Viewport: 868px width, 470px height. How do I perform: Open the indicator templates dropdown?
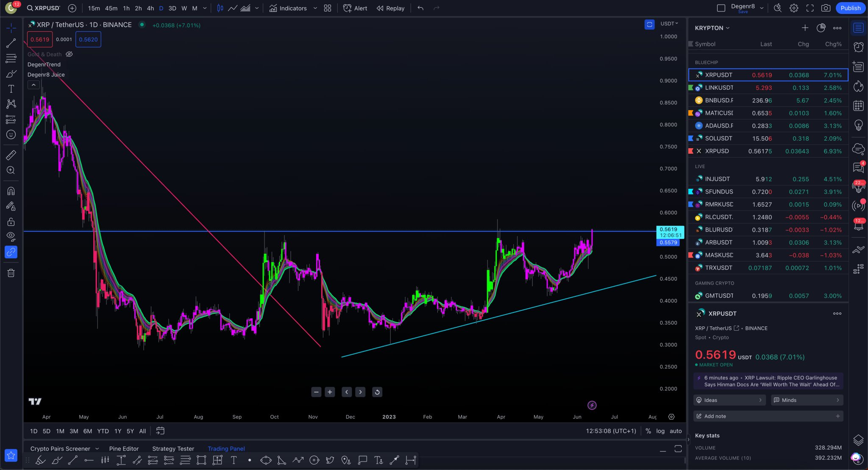pos(315,8)
